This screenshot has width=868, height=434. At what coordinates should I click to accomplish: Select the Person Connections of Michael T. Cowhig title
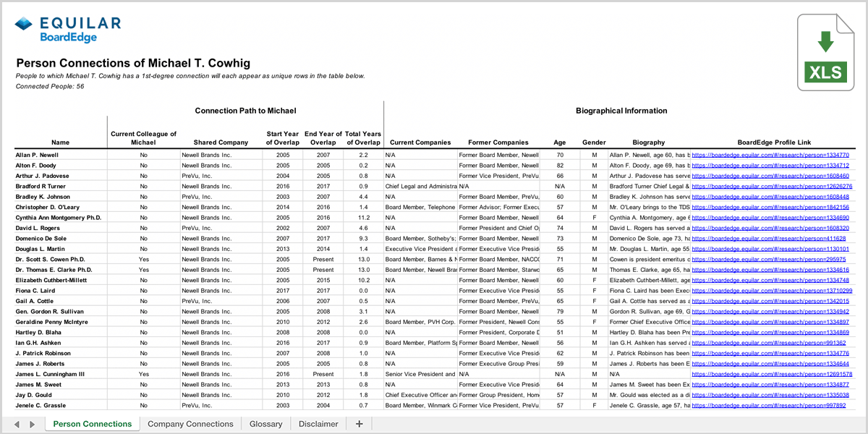133,63
